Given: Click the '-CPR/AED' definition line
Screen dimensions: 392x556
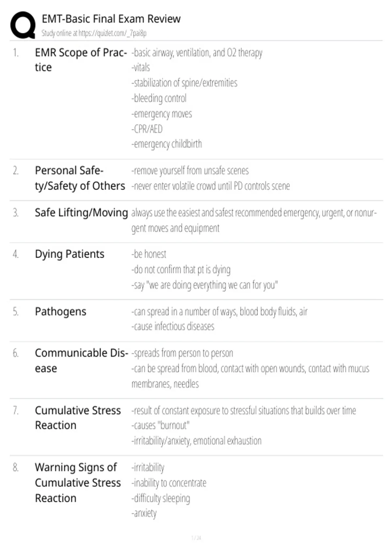Looking at the screenshot, I should tap(147, 129).
